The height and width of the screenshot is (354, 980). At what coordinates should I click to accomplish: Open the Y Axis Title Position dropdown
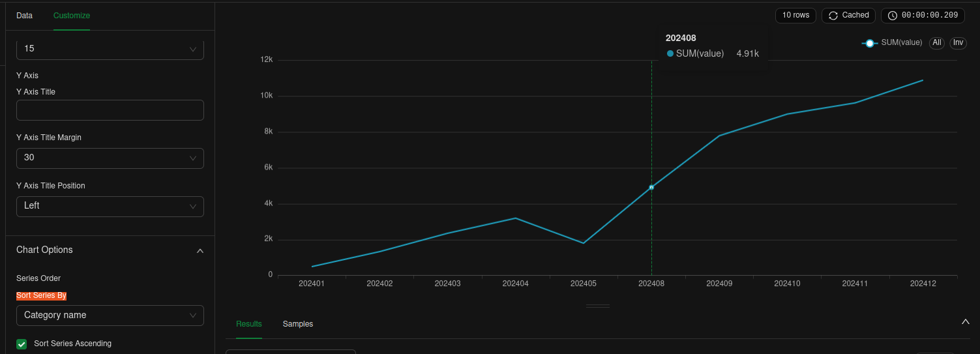pos(110,206)
